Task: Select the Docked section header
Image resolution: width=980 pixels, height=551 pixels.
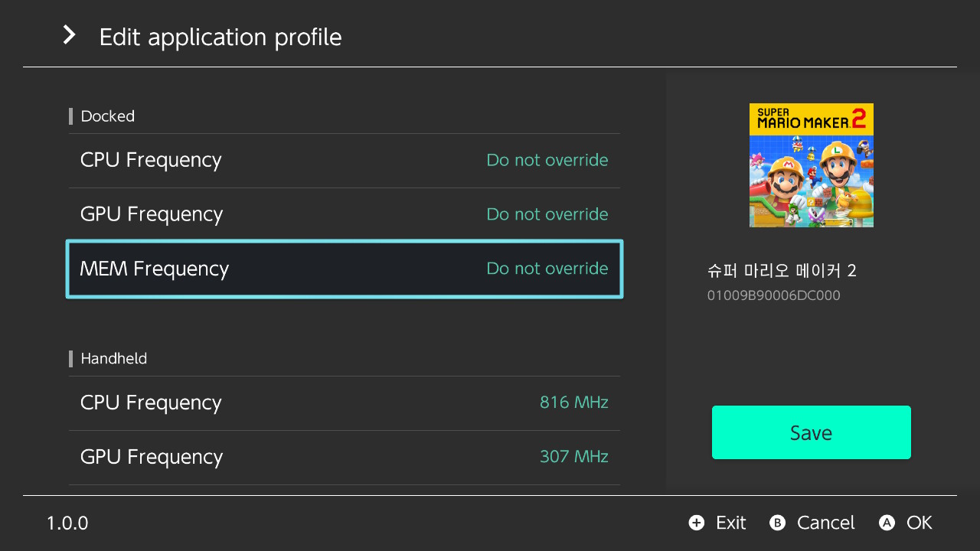Action: click(x=107, y=116)
